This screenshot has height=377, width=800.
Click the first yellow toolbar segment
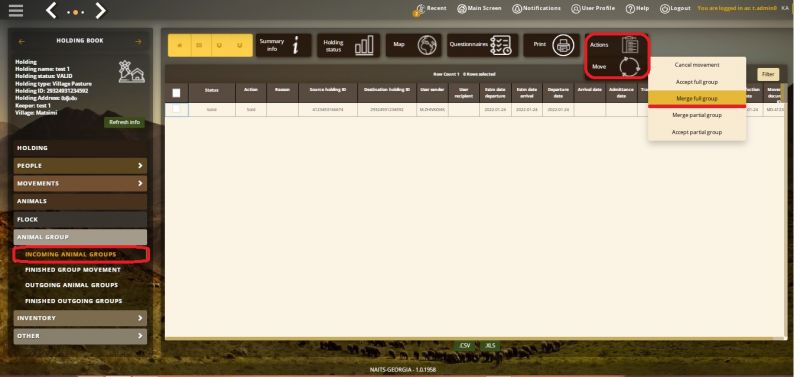pyautogui.click(x=180, y=45)
